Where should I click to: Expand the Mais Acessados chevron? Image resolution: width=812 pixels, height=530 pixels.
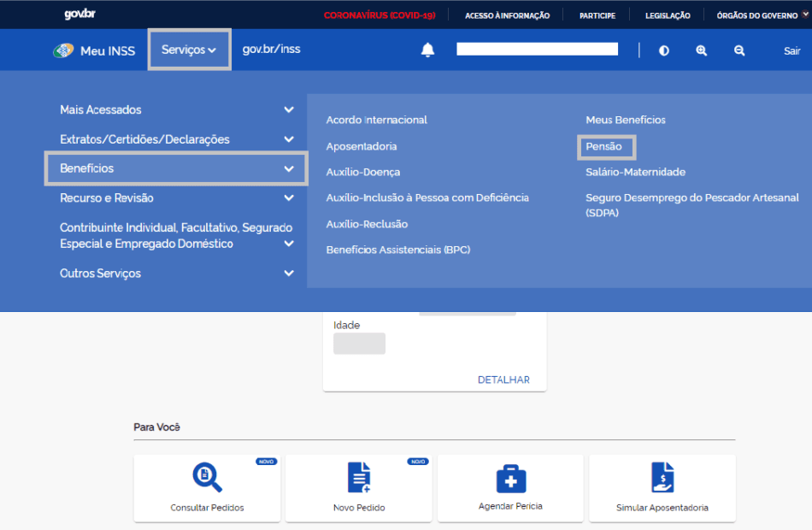[289, 109]
